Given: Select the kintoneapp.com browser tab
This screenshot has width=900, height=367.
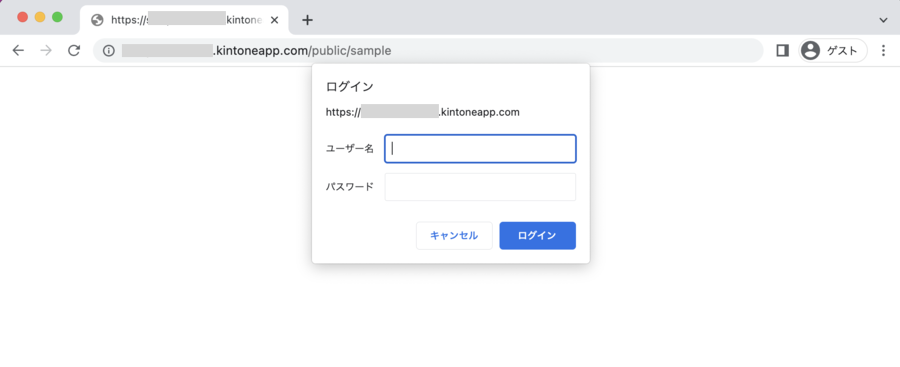Looking at the screenshot, I should coord(184,20).
